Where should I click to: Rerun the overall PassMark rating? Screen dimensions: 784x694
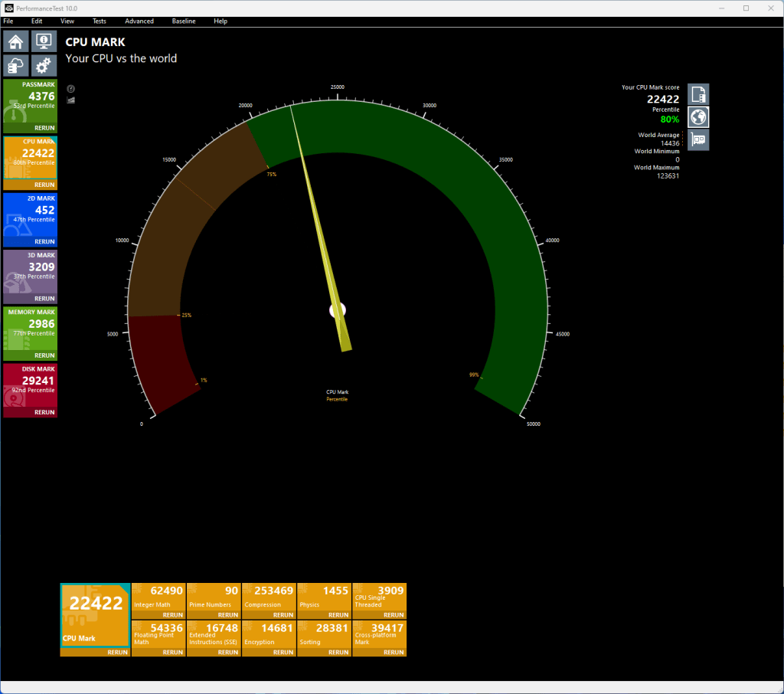coord(44,128)
